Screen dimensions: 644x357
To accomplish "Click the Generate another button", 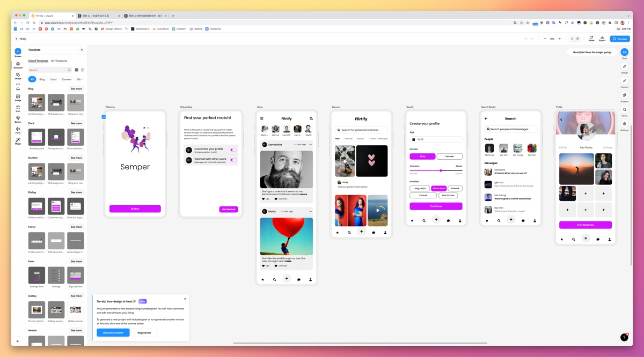I will point(113,333).
